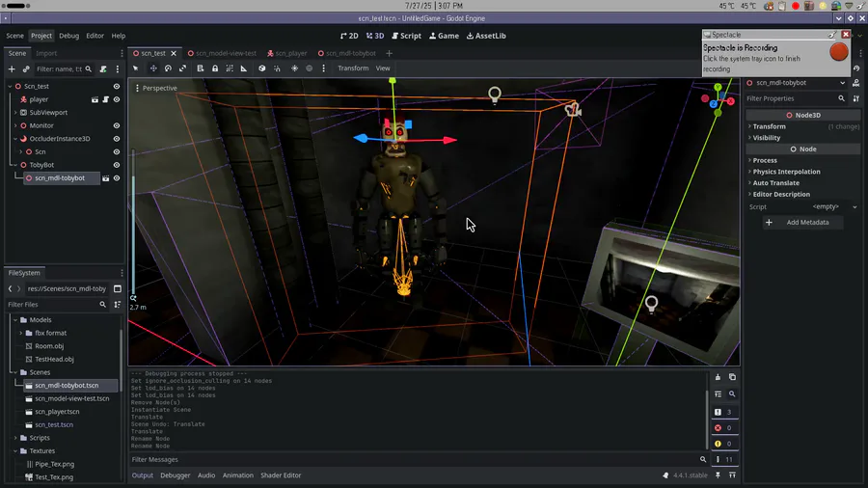The width and height of the screenshot is (868, 488).
Task: Expand the Monitor node
Action: (x=15, y=125)
